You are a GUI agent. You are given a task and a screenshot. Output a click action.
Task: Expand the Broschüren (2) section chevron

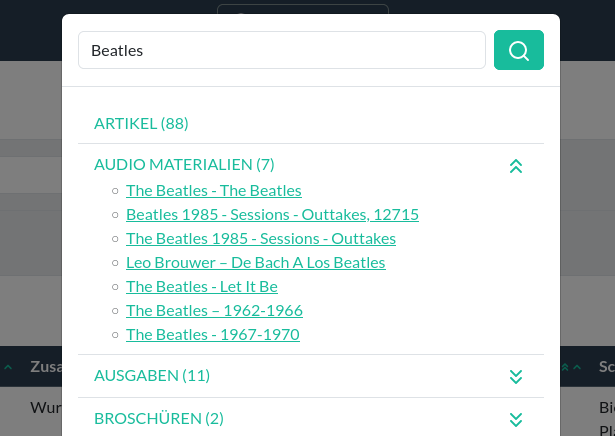pos(516,420)
